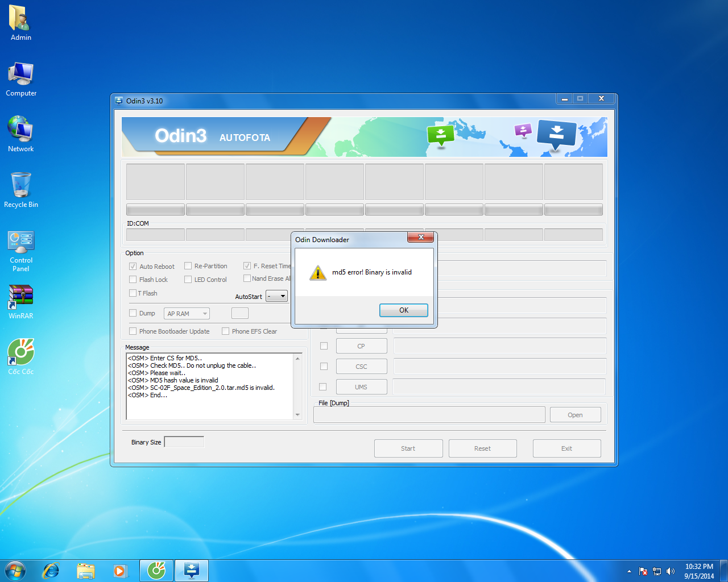Click the first ID:COM port slot
728x582 pixels.
click(x=155, y=235)
